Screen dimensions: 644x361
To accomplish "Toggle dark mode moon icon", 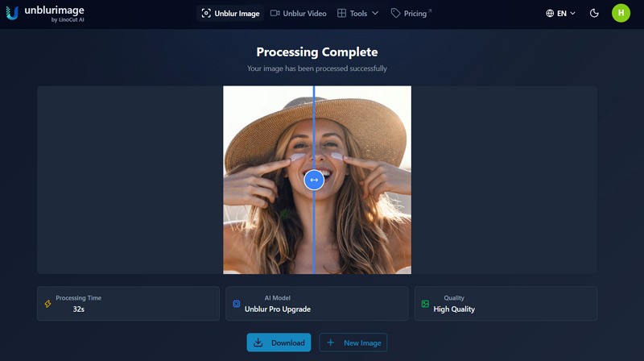I will (594, 13).
